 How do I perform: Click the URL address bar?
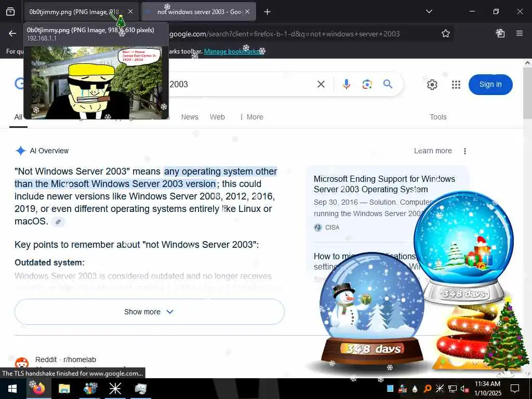[284, 34]
